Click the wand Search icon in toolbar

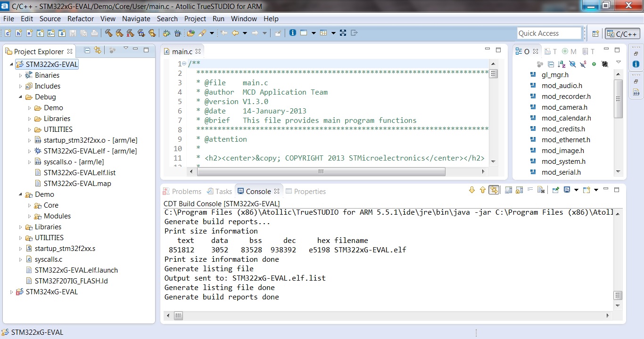point(202,33)
